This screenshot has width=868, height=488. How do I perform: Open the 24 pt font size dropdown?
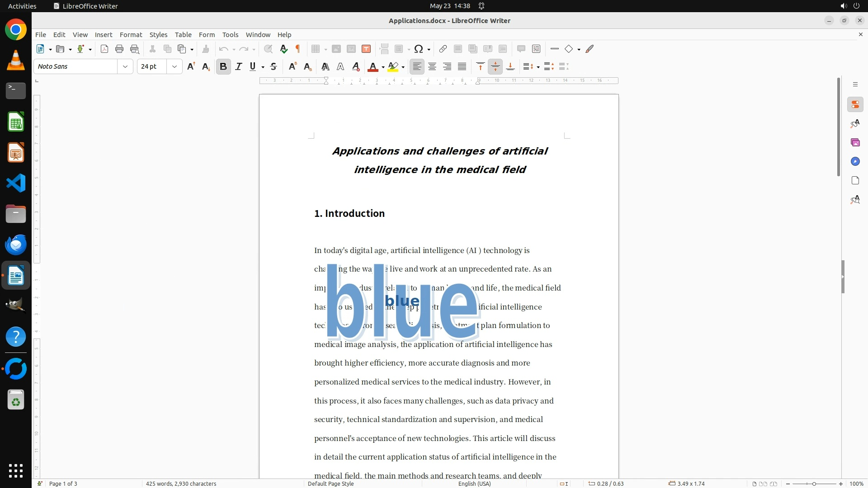point(174,67)
